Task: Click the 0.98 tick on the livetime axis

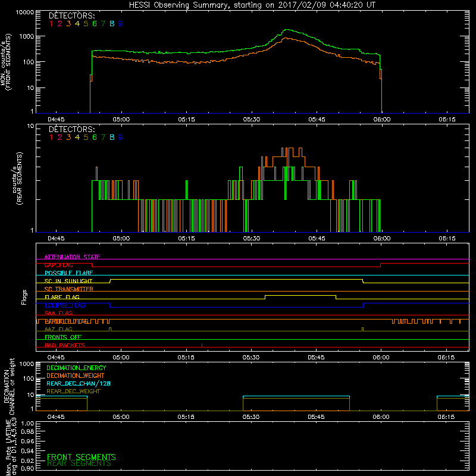Action: [x=27, y=431]
